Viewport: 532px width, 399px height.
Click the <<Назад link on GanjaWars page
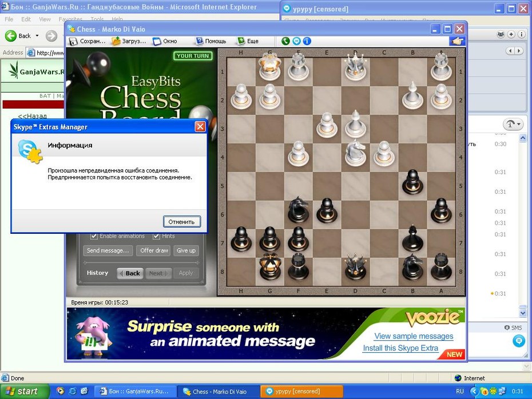pos(32,116)
